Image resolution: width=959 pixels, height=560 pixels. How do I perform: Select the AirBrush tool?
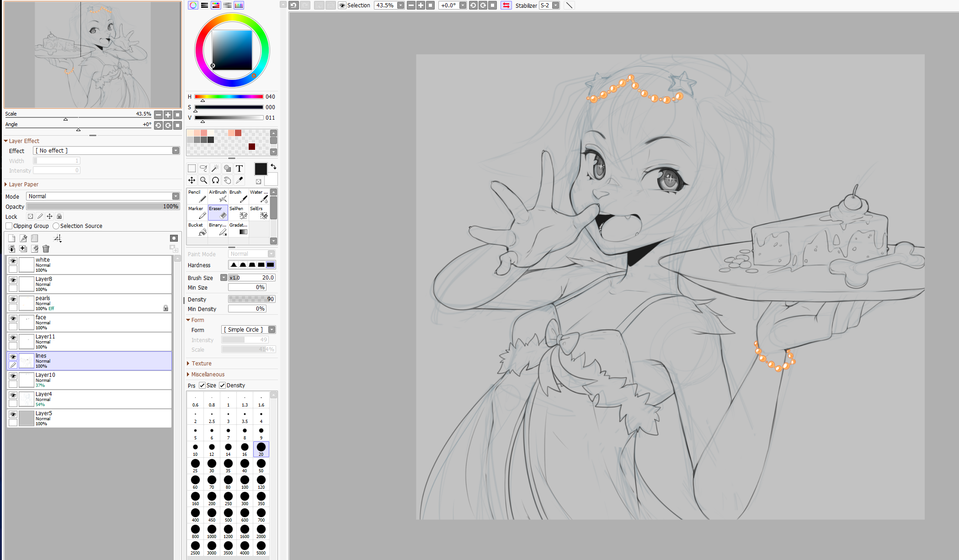218,196
